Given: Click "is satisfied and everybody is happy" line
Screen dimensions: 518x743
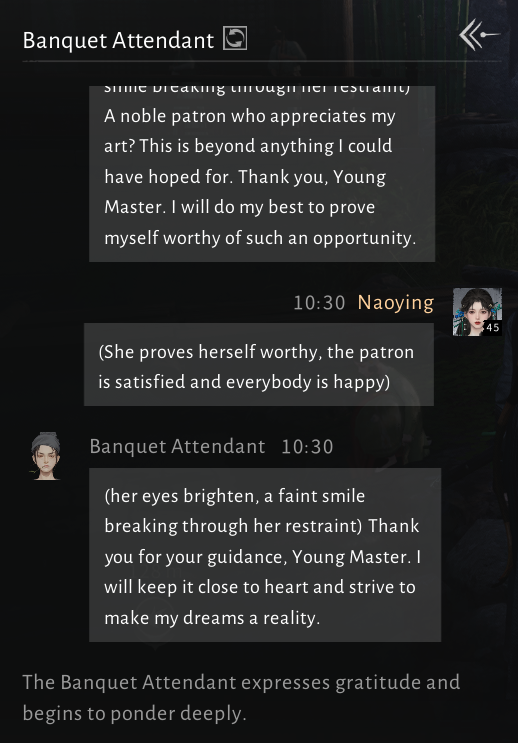Looking at the screenshot, I should click(x=244, y=382).
